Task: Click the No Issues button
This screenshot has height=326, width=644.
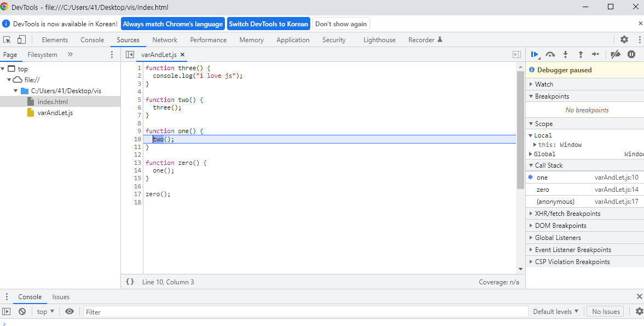Action: pos(606,312)
